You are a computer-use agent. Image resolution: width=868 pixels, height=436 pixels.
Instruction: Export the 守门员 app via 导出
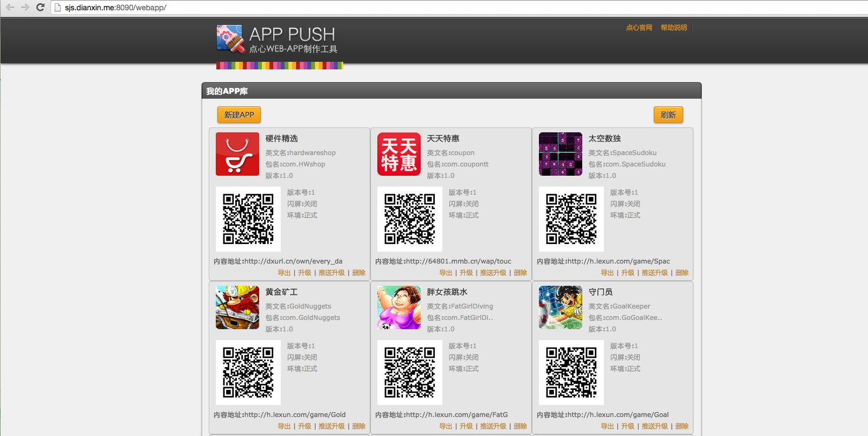pyautogui.click(x=607, y=426)
